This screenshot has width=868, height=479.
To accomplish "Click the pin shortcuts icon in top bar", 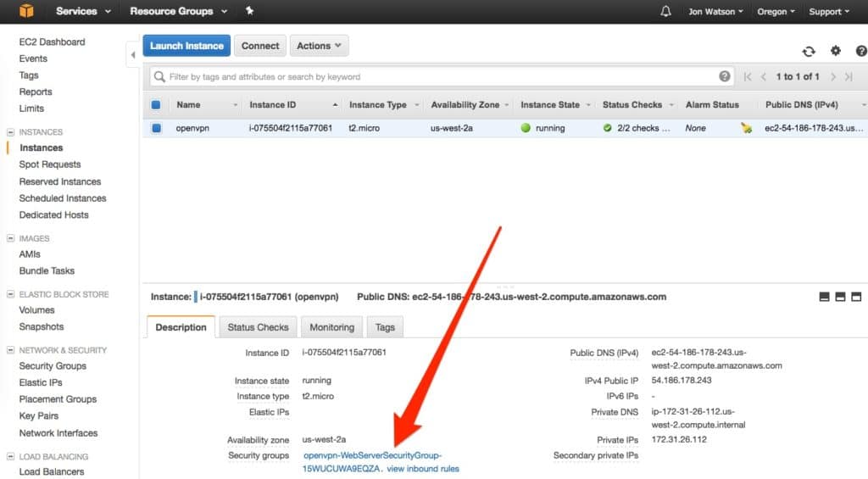I will tap(250, 10).
